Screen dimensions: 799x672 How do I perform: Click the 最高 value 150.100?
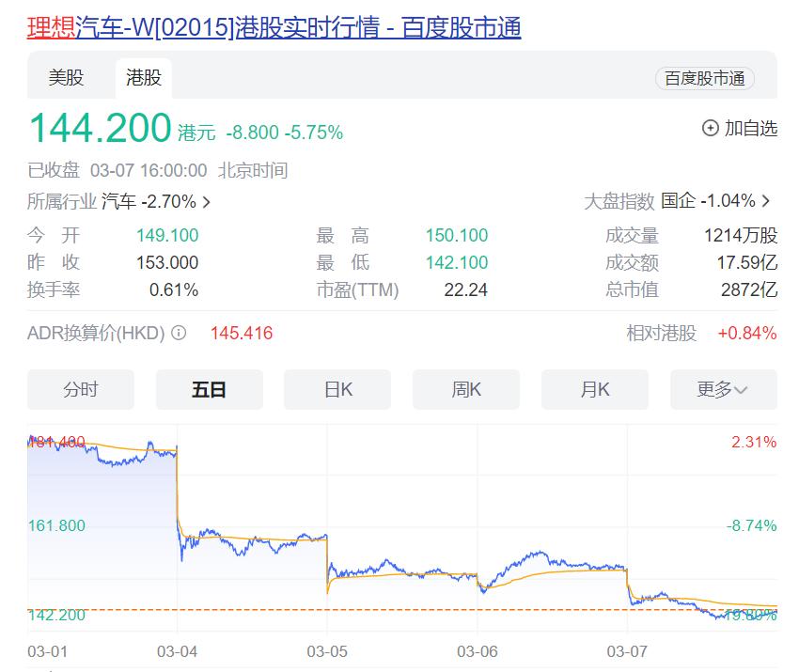tap(457, 235)
